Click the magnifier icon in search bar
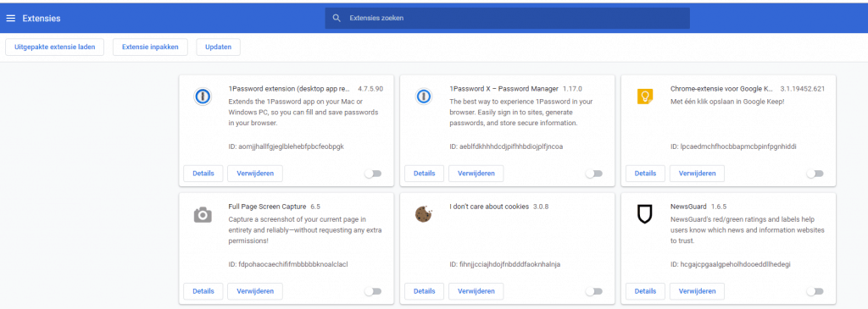 336,19
